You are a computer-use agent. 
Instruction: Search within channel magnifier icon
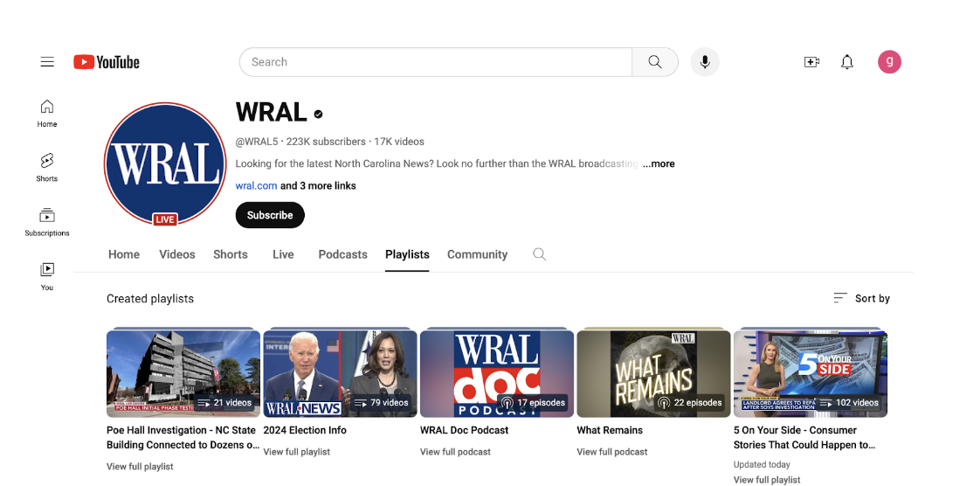[x=540, y=254]
